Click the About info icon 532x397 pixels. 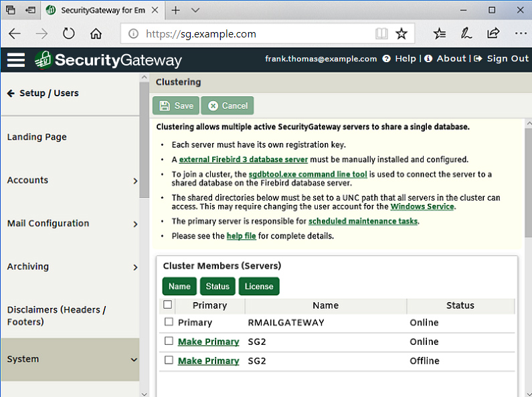(428, 59)
